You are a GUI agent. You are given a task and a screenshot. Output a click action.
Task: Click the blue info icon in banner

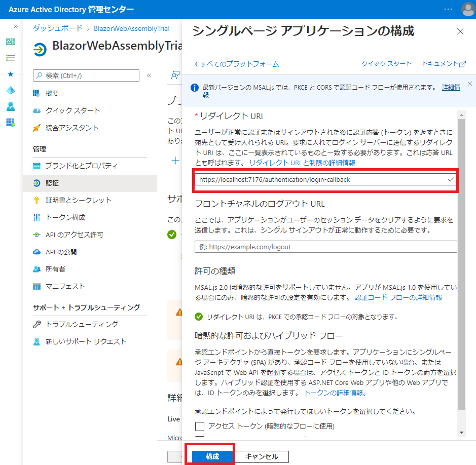click(195, 88)
